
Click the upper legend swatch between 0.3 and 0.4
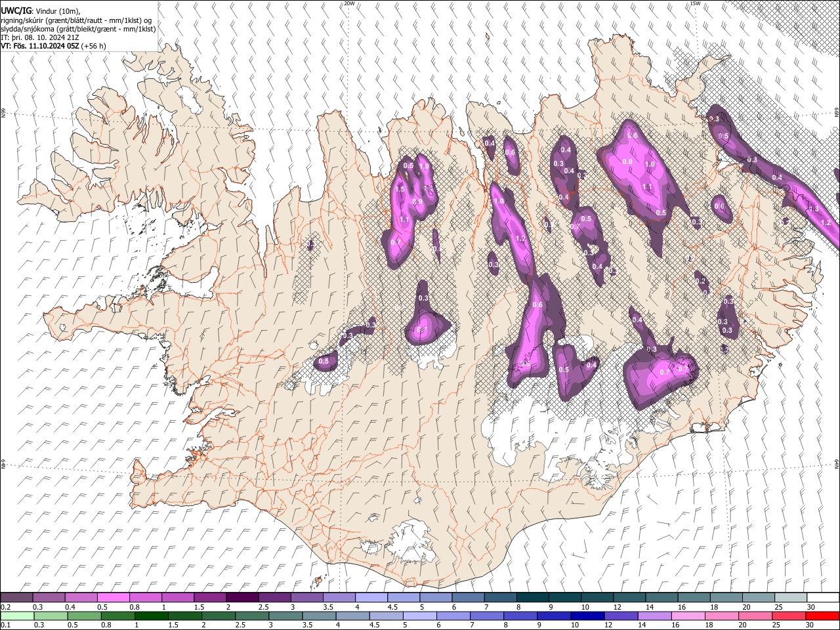coord(49,597)
